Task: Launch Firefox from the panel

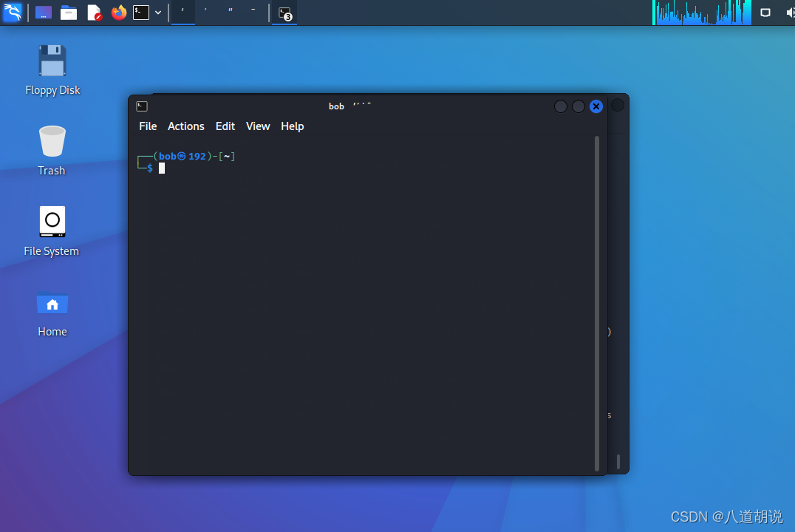Action: click(119, 12)
